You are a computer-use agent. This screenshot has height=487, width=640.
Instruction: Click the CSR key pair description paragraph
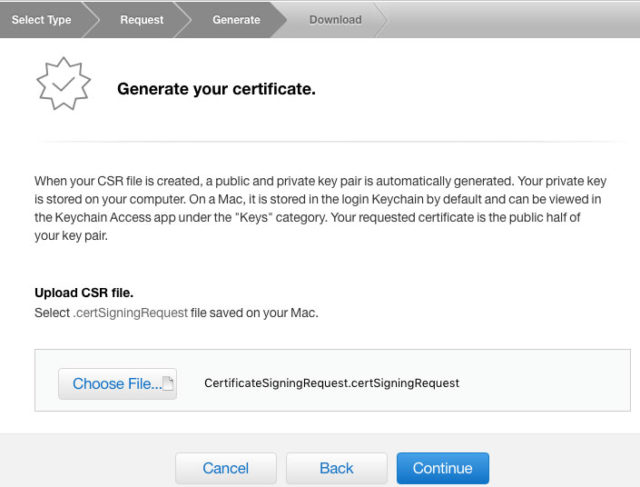click(320, 208)
